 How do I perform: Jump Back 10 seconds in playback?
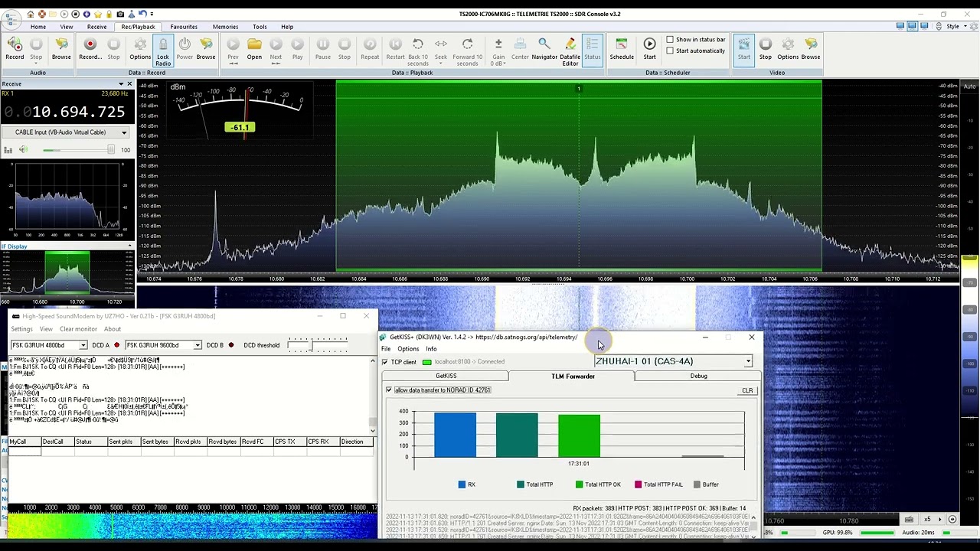(x=418, y=51)
